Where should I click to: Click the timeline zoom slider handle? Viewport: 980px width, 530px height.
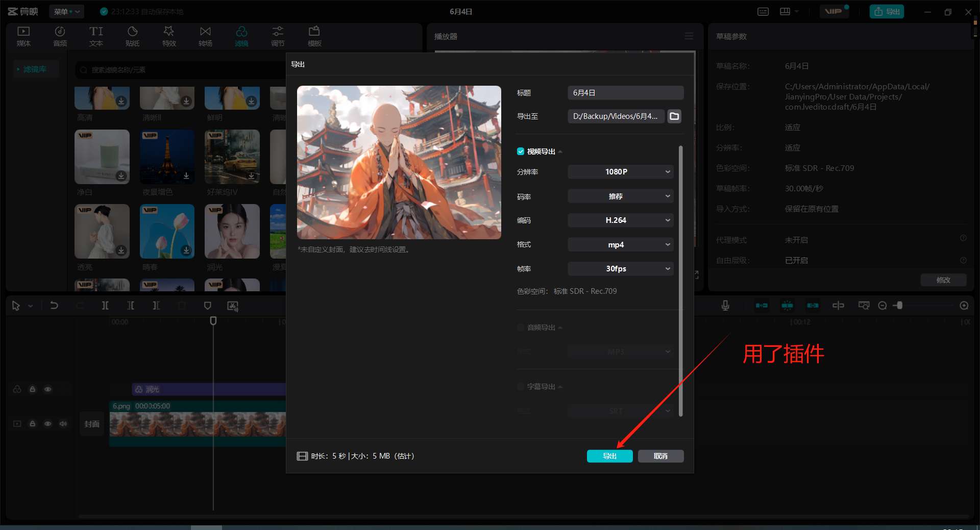tap(899, 306)
